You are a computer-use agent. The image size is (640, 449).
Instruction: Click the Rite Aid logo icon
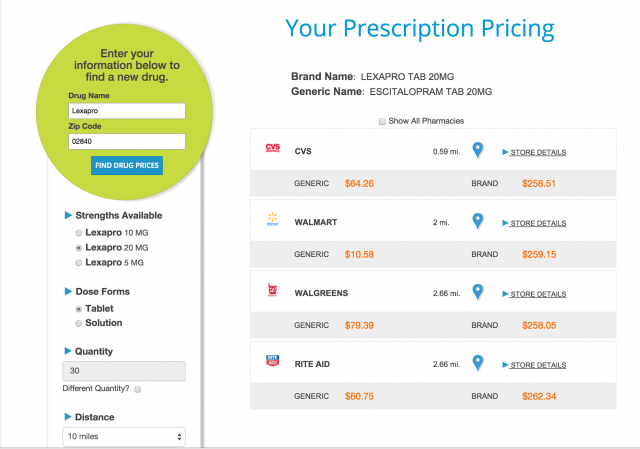pyautogui.click(x=273, y=360)
